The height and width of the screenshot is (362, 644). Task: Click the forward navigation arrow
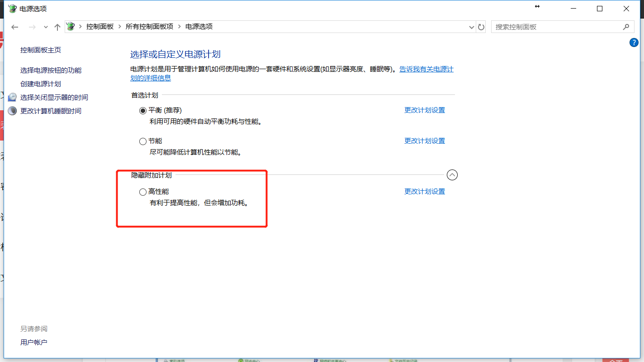(x=32, y=27)
